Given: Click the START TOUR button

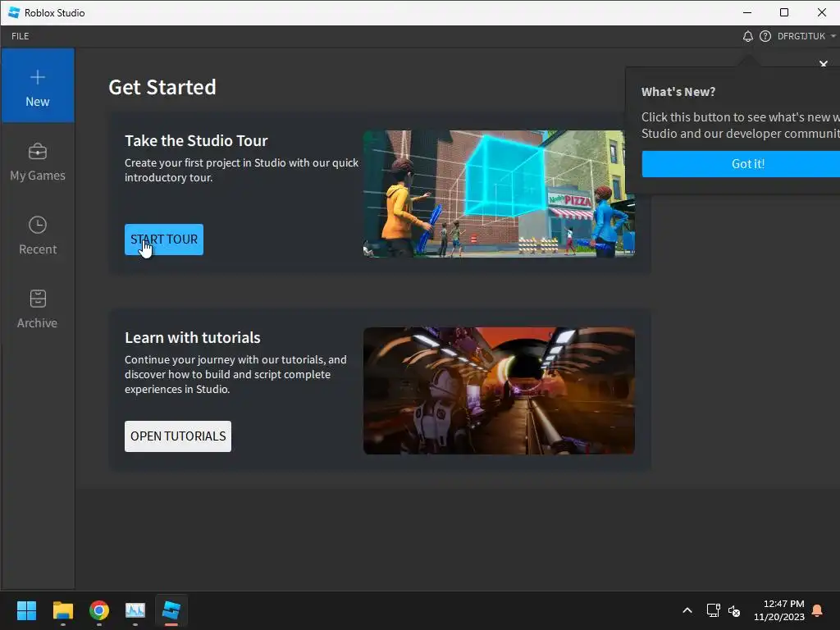Looking at the screenshot, I should coord(164,240).
